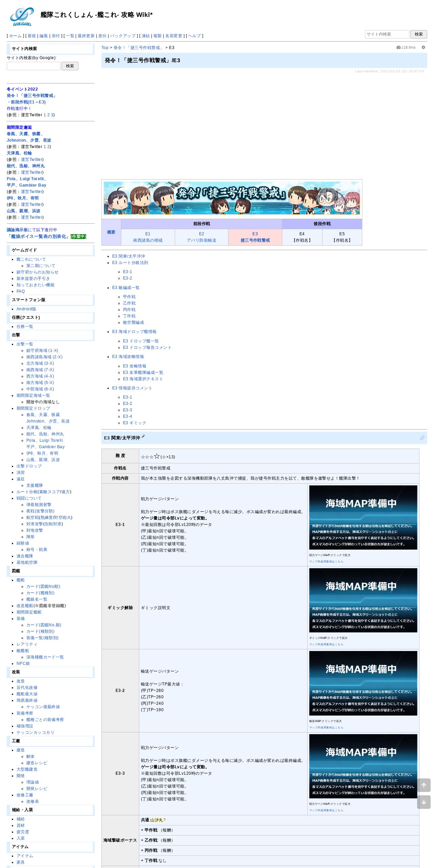This screenshot has width=434, height=868.
Task: Jump to E3 ルート分岐法則 in contents
Action: pyautogui.click(x=130, y=263)
